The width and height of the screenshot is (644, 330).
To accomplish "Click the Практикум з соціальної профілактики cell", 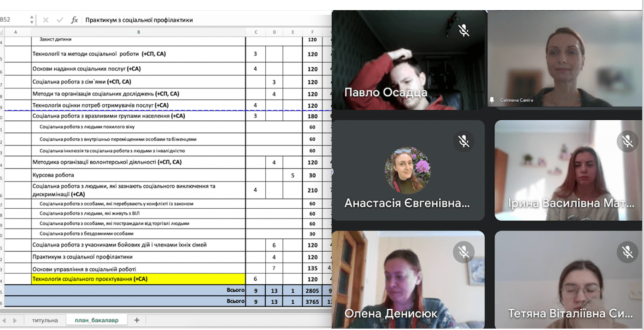I will [138, 257].
